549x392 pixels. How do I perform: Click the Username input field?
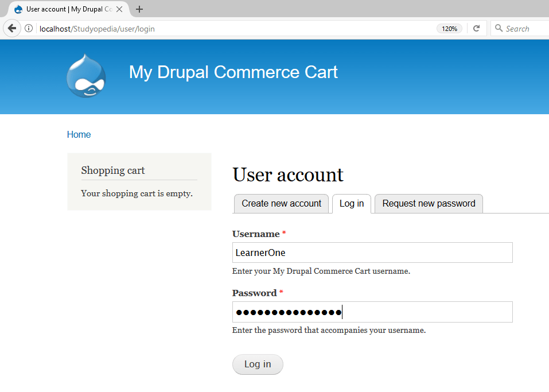coord(372,253)
